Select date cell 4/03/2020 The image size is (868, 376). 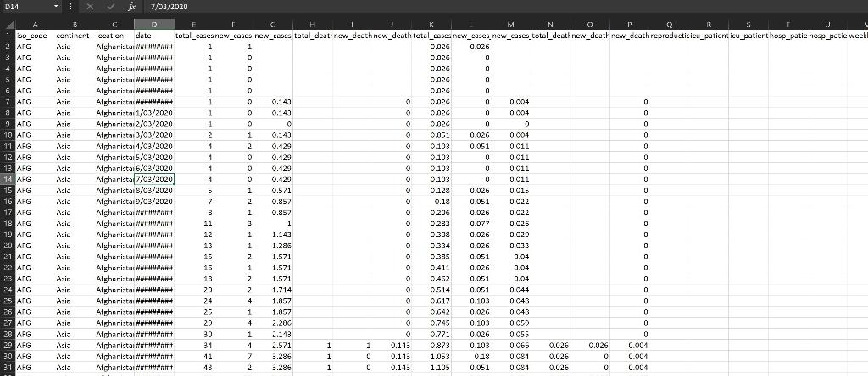154,146
